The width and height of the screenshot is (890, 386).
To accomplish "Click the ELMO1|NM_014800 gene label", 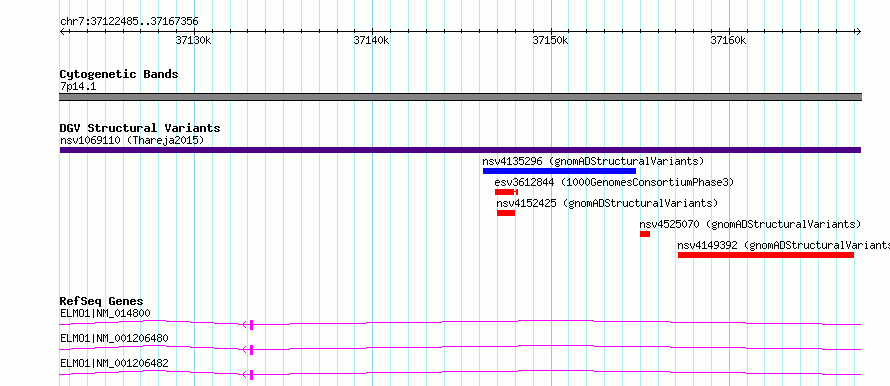I will (x=105, y=313).
